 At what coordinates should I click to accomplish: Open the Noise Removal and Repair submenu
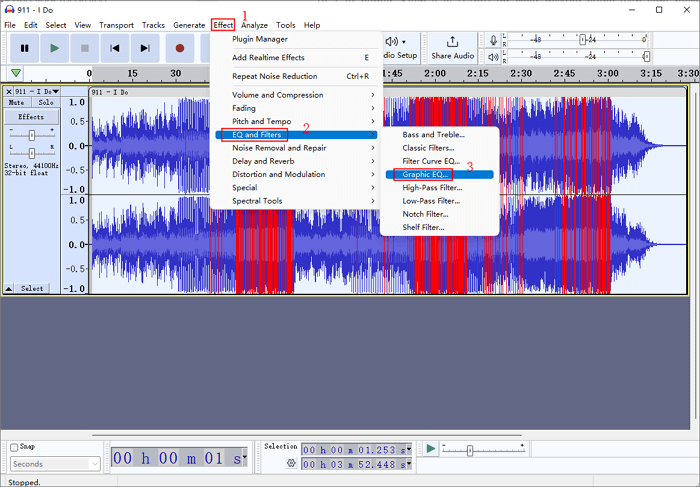pyautogui.click(x=279, y=148)
